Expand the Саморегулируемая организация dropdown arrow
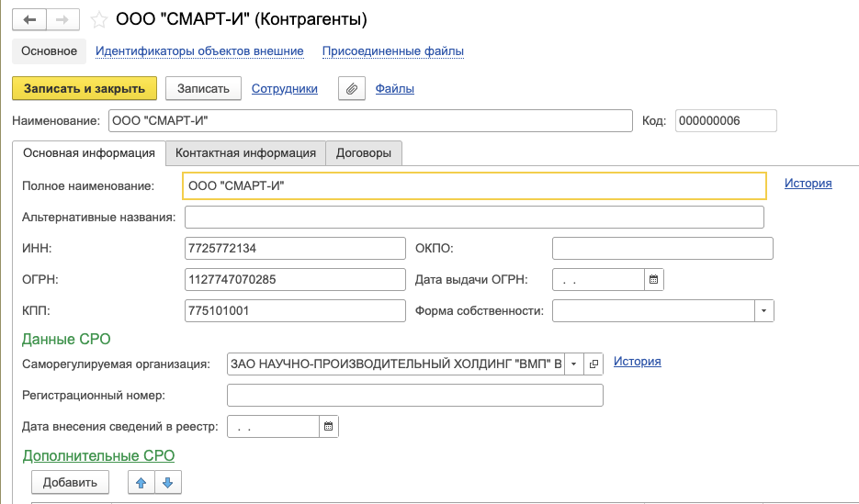859x504 pixels. pos(573,364)
